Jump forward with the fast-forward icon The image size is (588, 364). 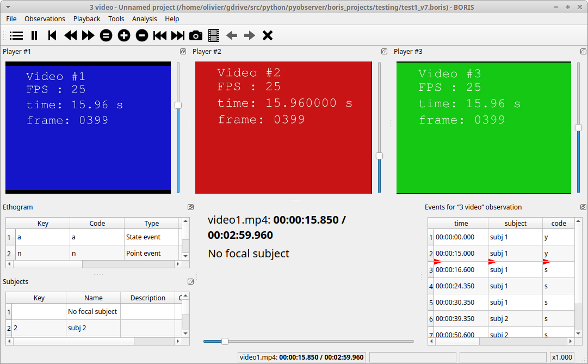[88, 36]
